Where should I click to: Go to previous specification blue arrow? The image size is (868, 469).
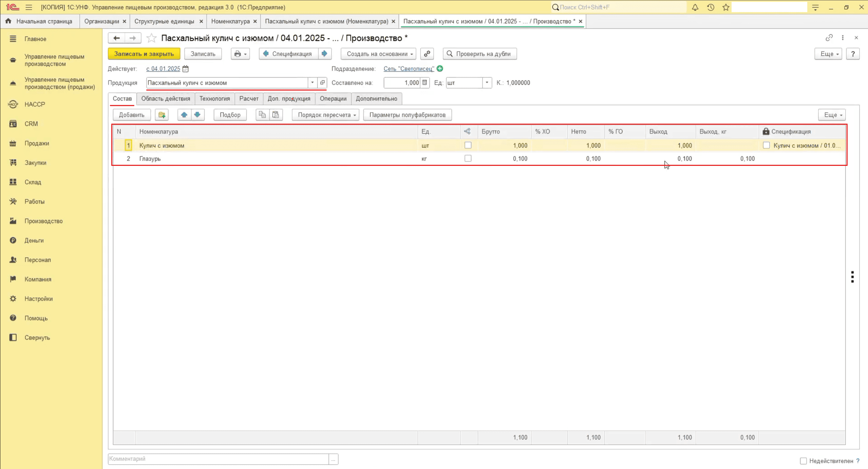click(266, 54)
